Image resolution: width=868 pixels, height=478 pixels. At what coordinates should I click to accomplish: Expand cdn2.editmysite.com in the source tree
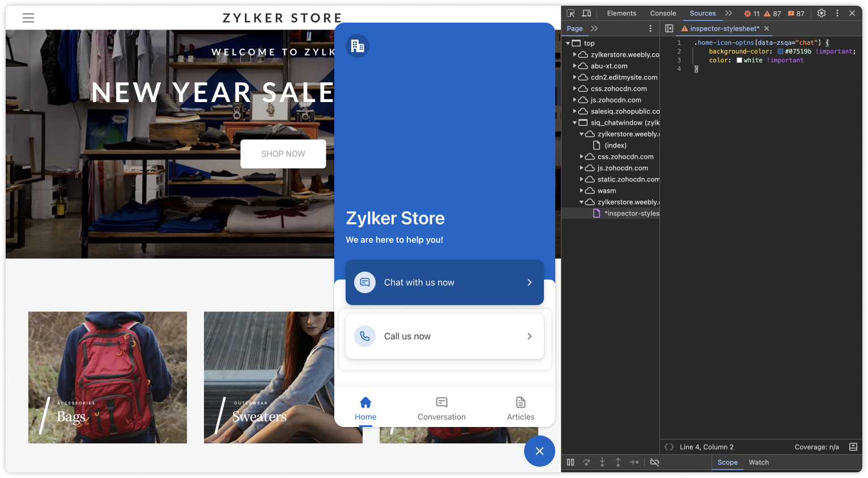(x=575, y=77)
